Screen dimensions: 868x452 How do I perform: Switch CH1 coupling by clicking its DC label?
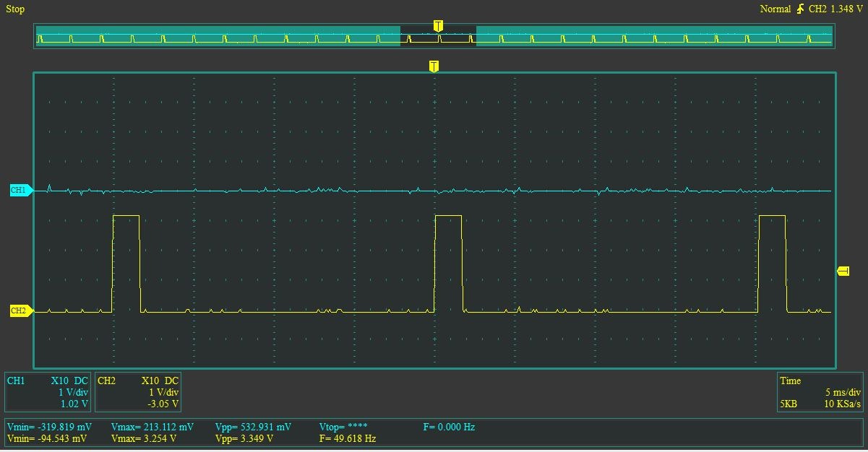80,381
